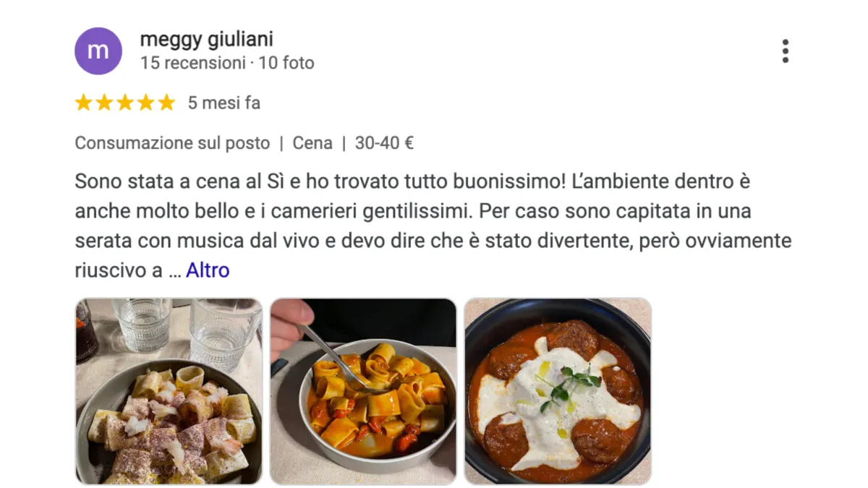Open the paccheri with water glasses photo
868x488 pixels.
point(169,391)
